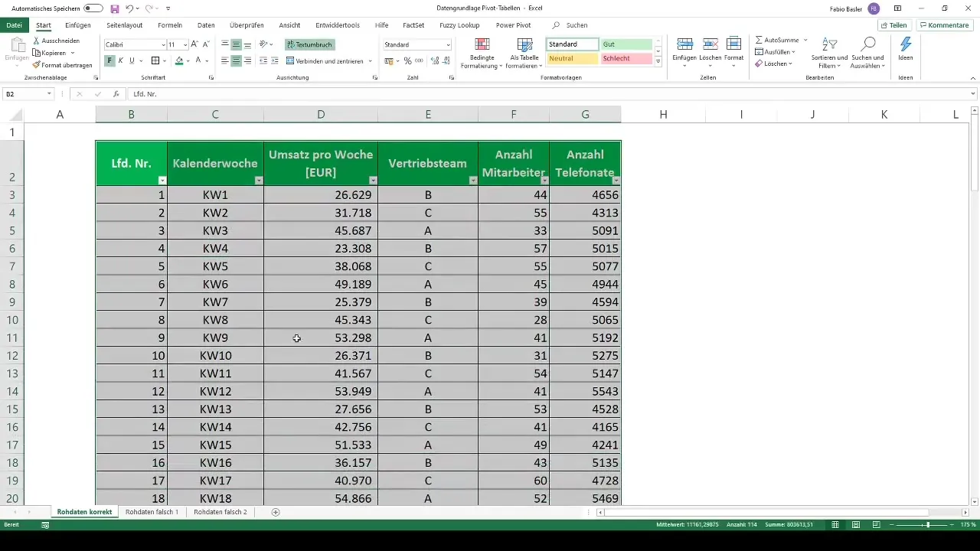980x551 pixels.
Task: Click the Kopieren button
Action: 54,53
